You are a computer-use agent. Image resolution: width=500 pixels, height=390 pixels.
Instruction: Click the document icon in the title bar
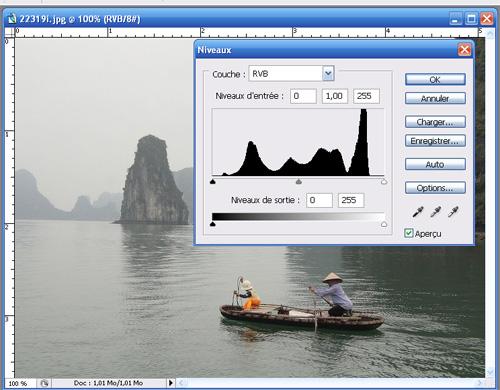point(12,18)
